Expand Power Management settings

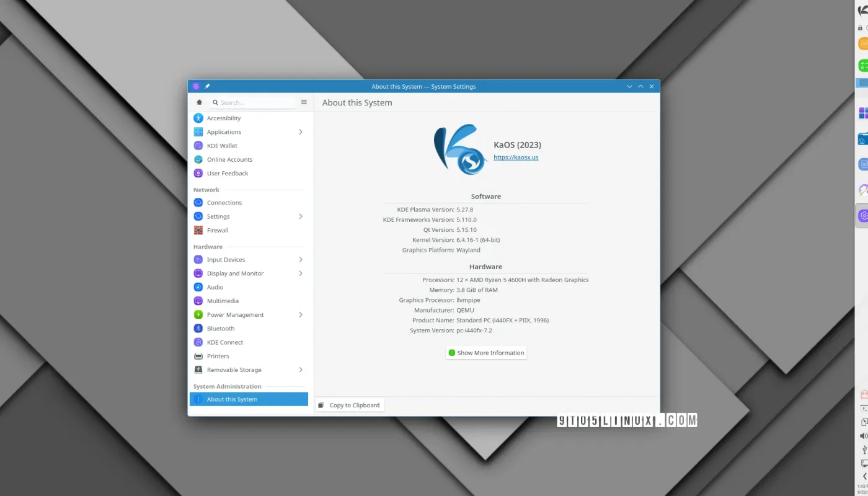click(301, 314)
